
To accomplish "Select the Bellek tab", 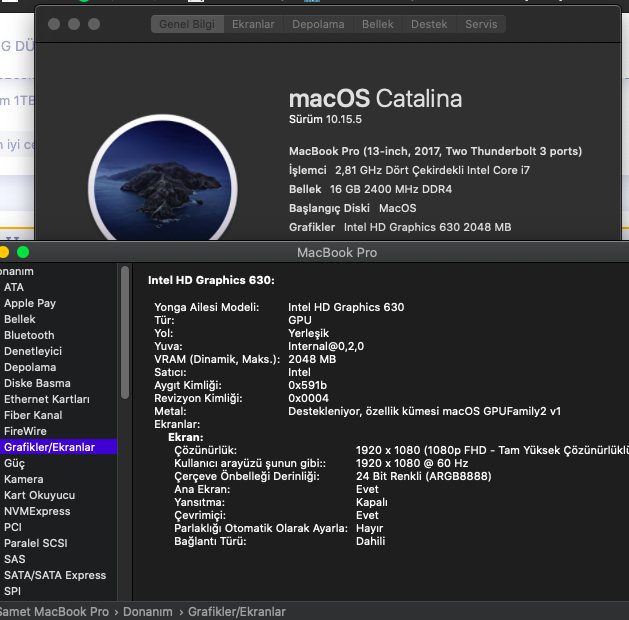I will click(x=377, y=24).
